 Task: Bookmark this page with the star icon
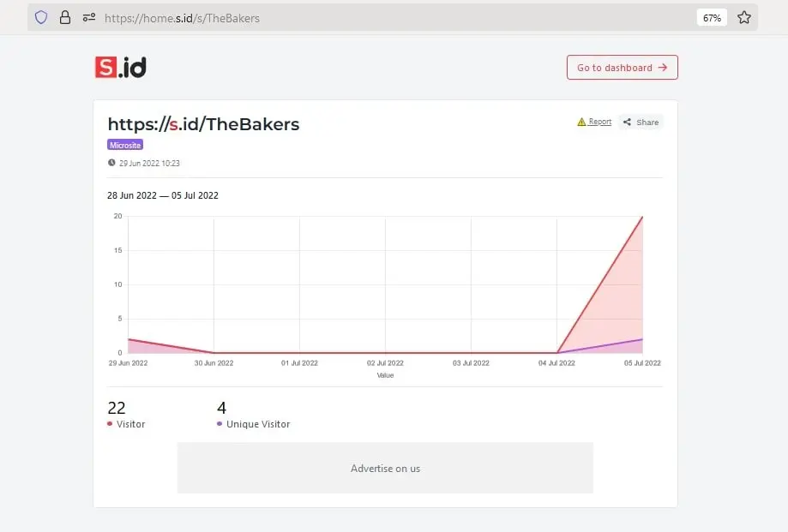tap(744, 17)
